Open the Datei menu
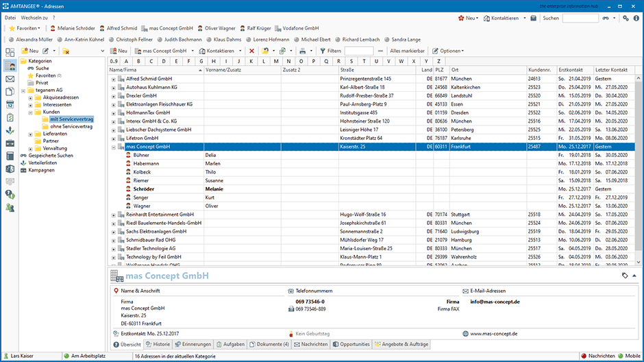This screenshot has width=644, height=362. coord(10,16)
